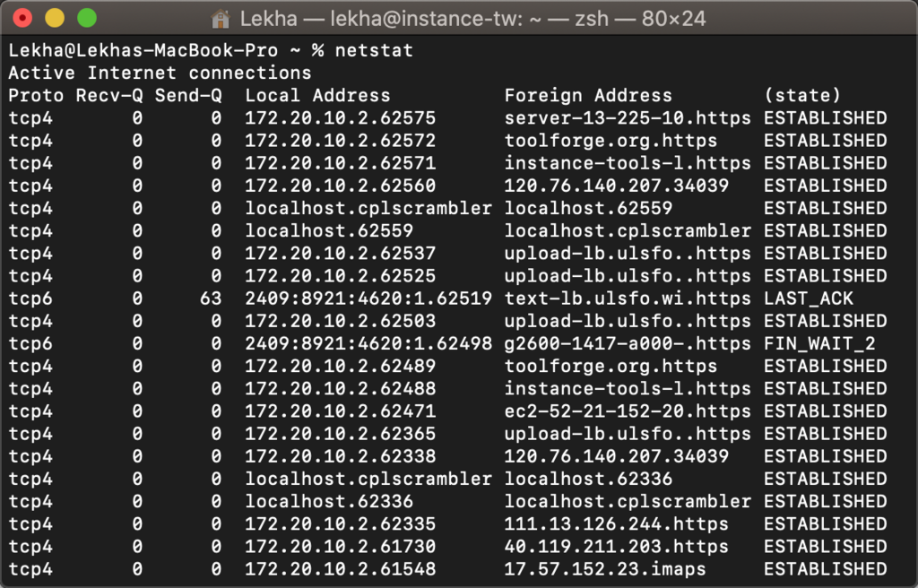This screenshot has height=588, width=918.
Task: Click the home folder icon in title bar
Action: pos(221,19)
